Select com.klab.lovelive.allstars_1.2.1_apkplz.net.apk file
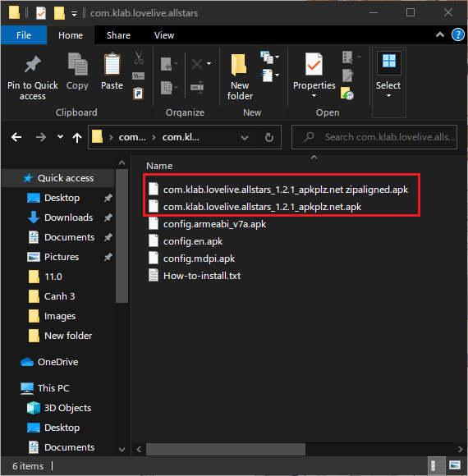This screenshot has height=476, width=468. (x=255, y=207)
